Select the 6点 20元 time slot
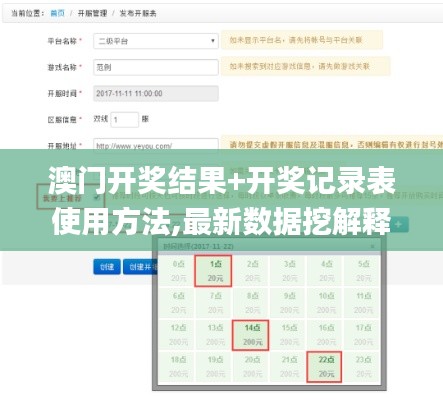This screenshot has height=400, width=443. tap(177, 303)
